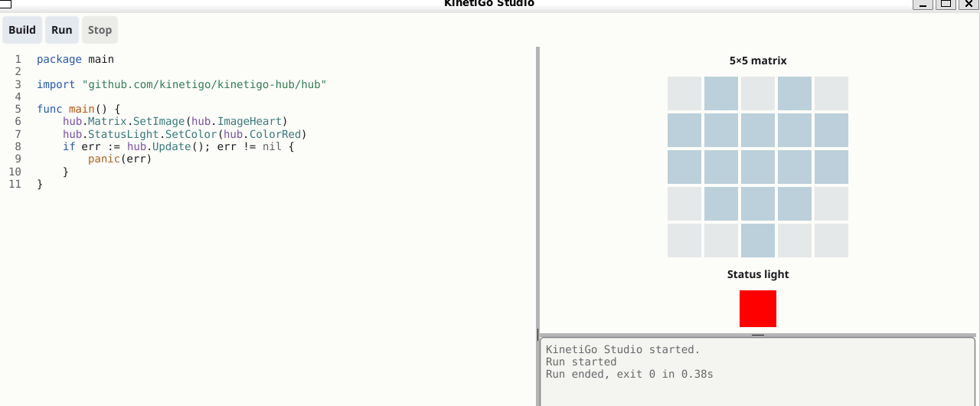Image resolution: width=980 pixels, height=406 pixels.
Task: Open the window menu icon at the title bar's left
Action: 5,3
